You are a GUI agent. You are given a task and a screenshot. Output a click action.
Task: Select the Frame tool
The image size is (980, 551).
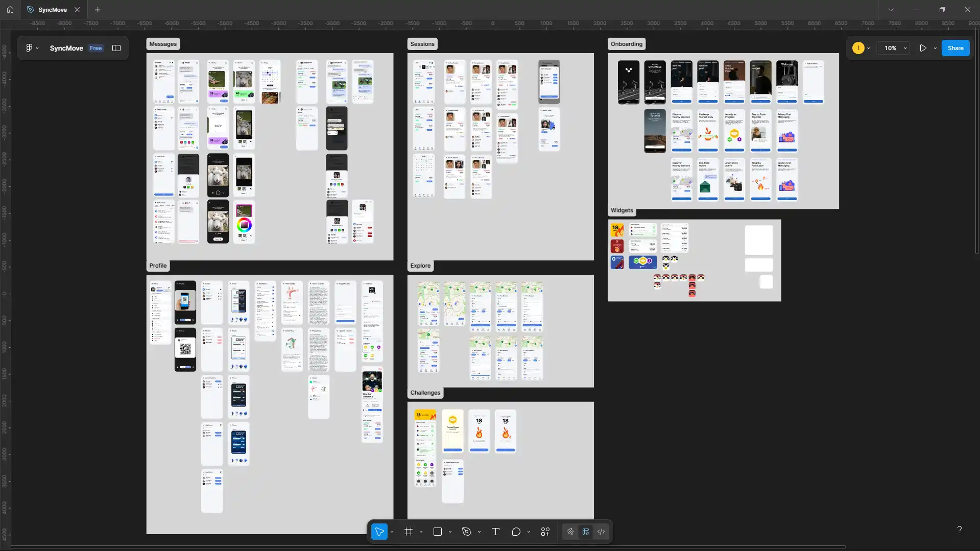(x=408, y=532)
